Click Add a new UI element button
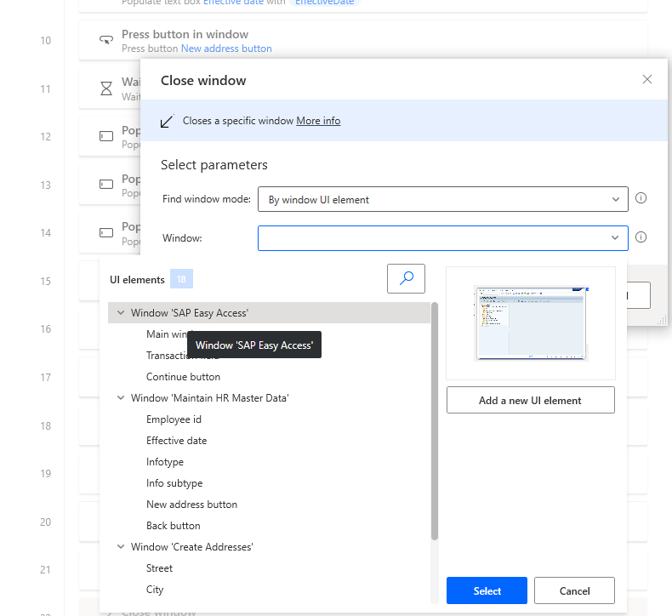The image size is (672, 616). pyautogui.click(x=531, y=400)
